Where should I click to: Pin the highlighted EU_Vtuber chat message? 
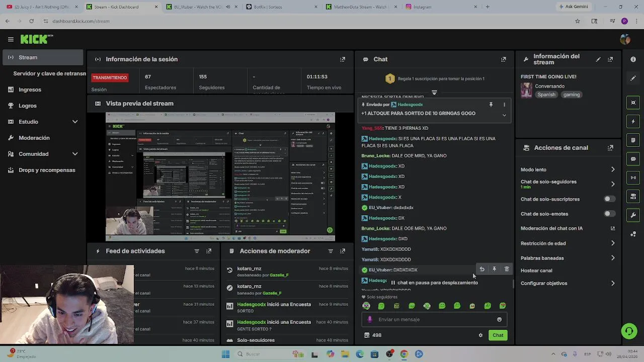click(x=494, y=269)
